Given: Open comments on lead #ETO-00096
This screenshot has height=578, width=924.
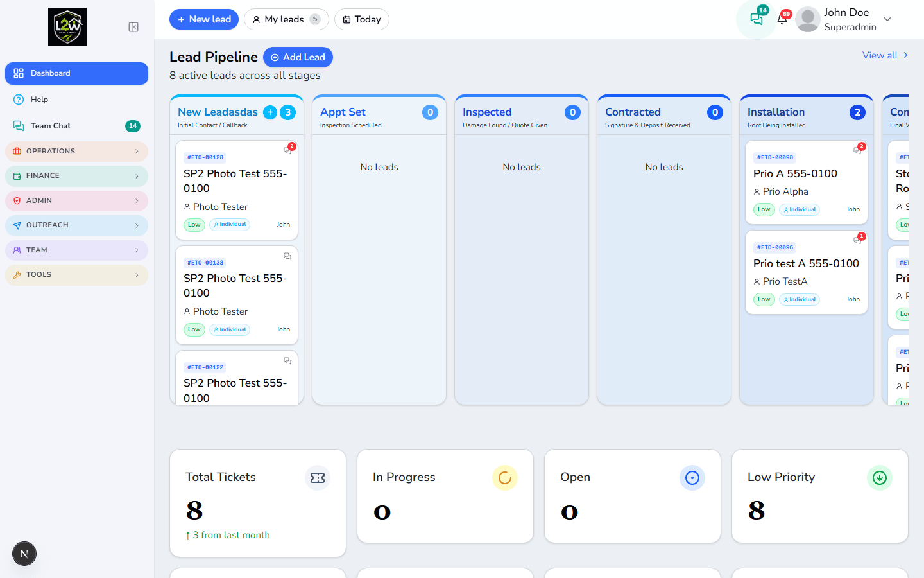Looking at the screenshot, I should tap(857, 240).
